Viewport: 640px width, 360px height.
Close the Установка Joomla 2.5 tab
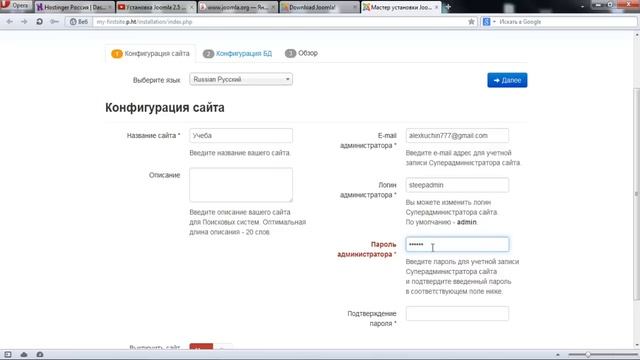191,7
